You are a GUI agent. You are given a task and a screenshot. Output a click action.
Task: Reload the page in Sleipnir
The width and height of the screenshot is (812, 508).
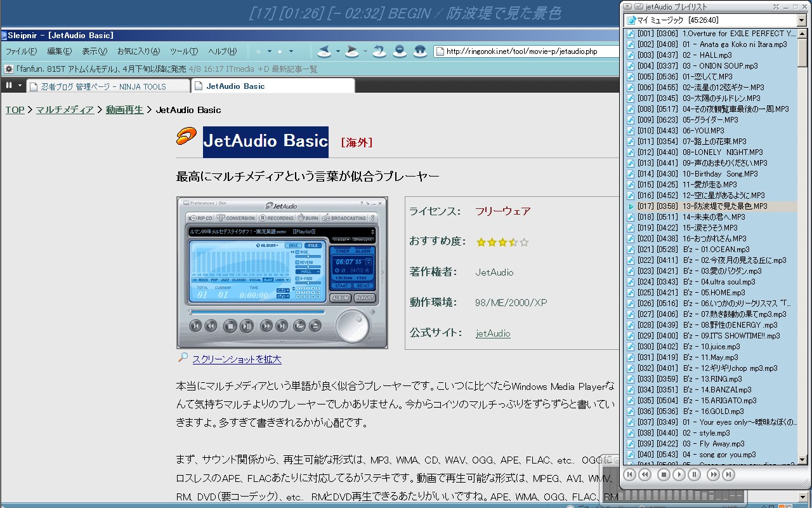(379, 51)
